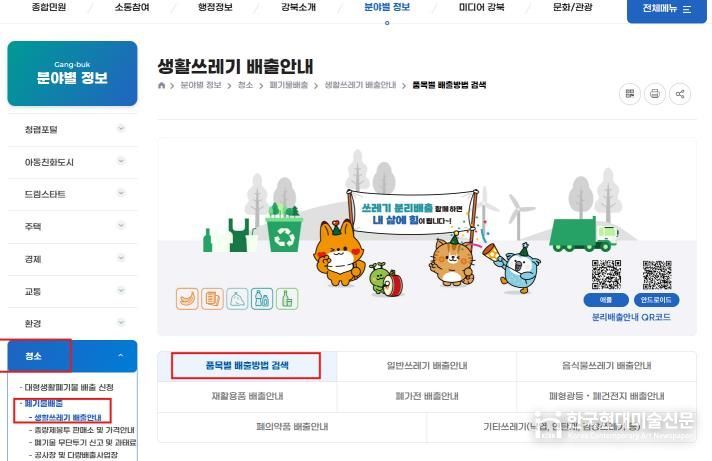
Task: Open the 행정정보 top menu
Action: pos(215,7)
